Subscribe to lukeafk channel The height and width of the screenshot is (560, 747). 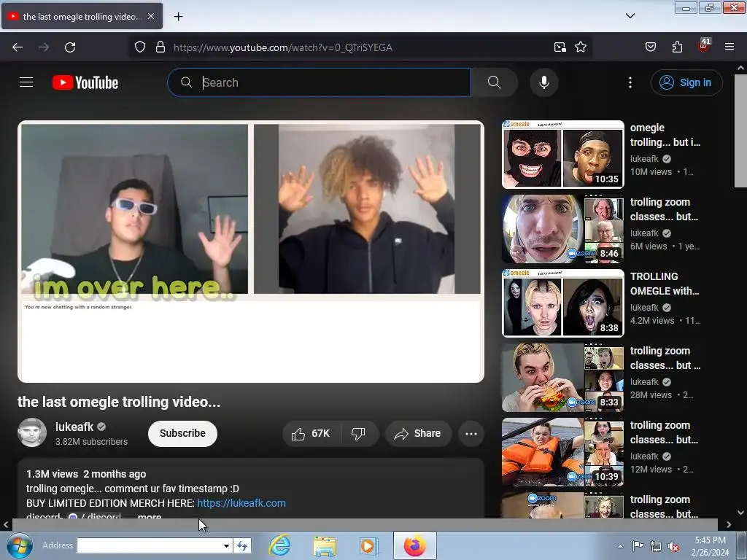point(182,433)
